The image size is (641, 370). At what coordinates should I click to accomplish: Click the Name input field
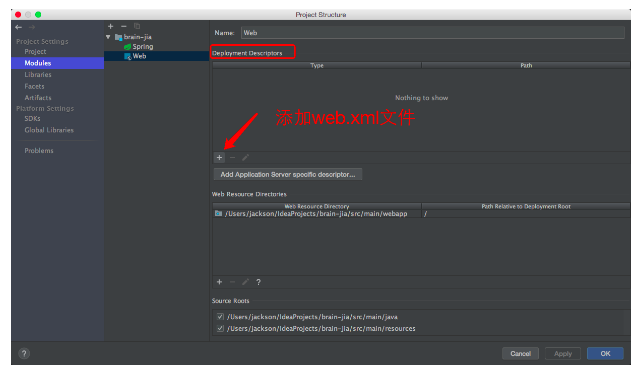pos(433,33)
